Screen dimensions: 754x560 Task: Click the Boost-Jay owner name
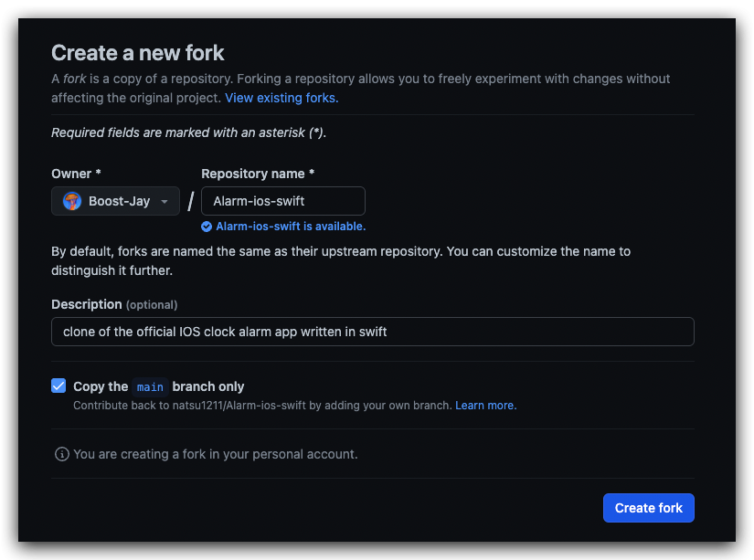pos(119,201)
